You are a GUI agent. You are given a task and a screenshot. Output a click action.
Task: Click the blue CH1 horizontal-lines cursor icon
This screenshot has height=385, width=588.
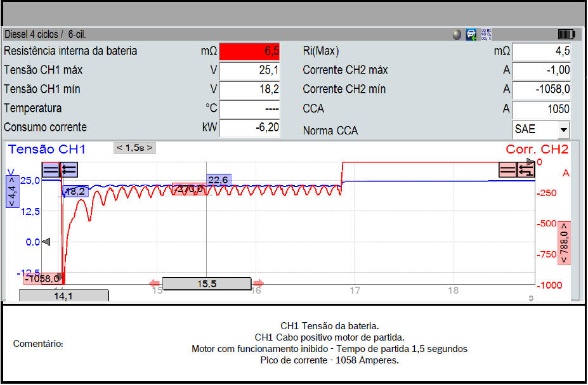tap(50, 169)
